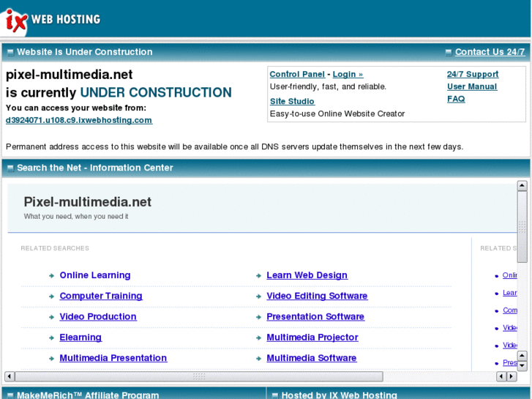Click the up arrow of the vertical scrollbar

(x=522, y=185)
